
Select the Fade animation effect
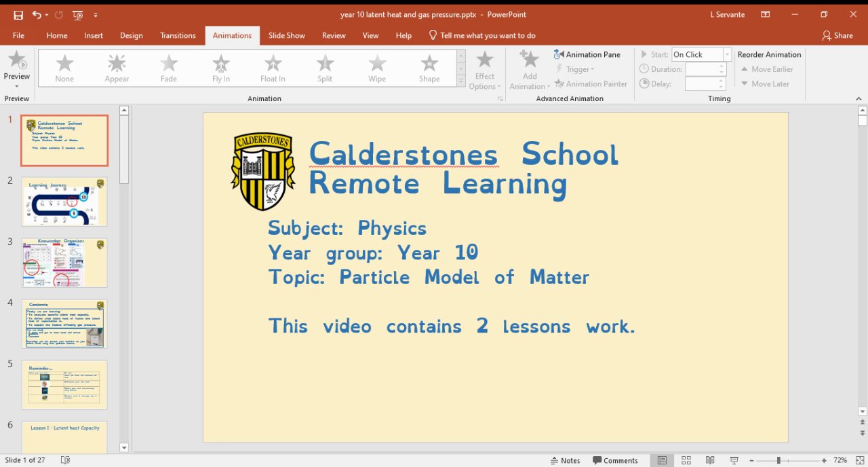click(169, 69)
